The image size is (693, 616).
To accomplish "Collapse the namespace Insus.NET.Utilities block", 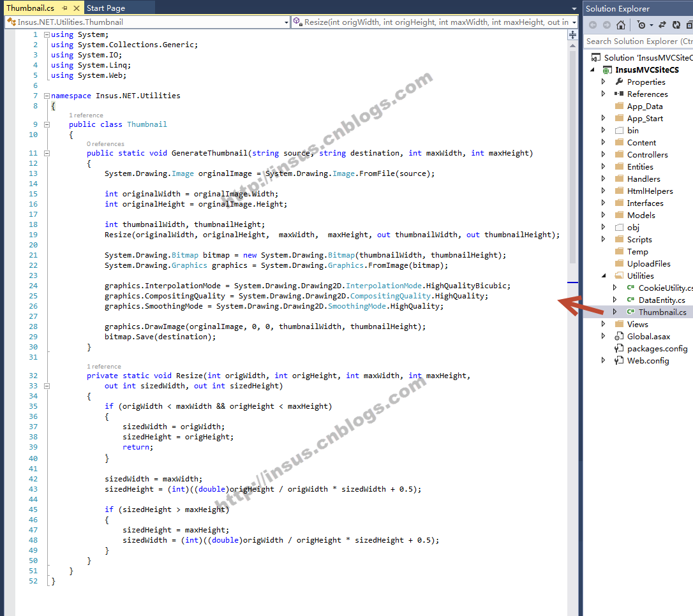I will [x=47, y=96].
